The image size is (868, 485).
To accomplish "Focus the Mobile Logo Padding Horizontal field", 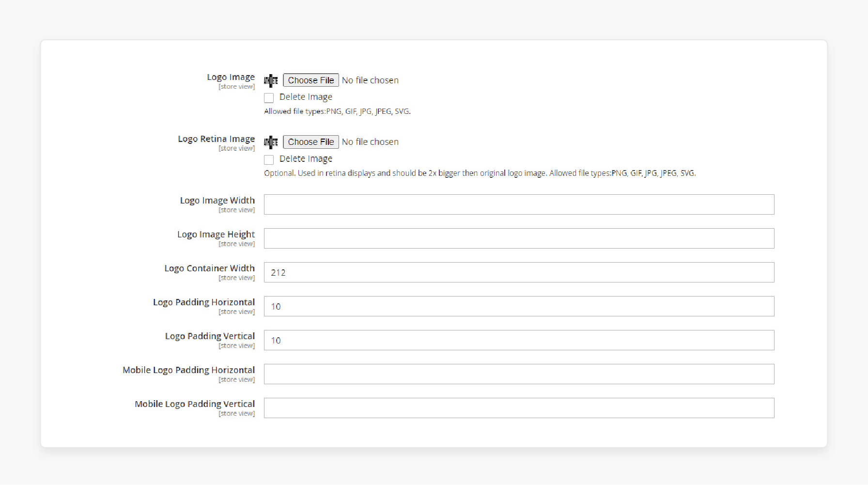I will [519, 374].
